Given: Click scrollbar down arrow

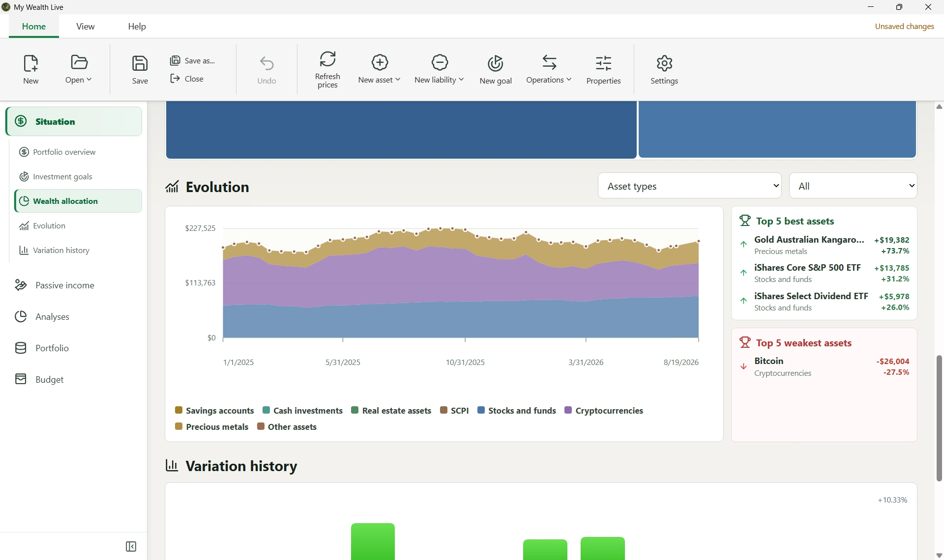Looking at the screenshot, I should tap(939, 555).
